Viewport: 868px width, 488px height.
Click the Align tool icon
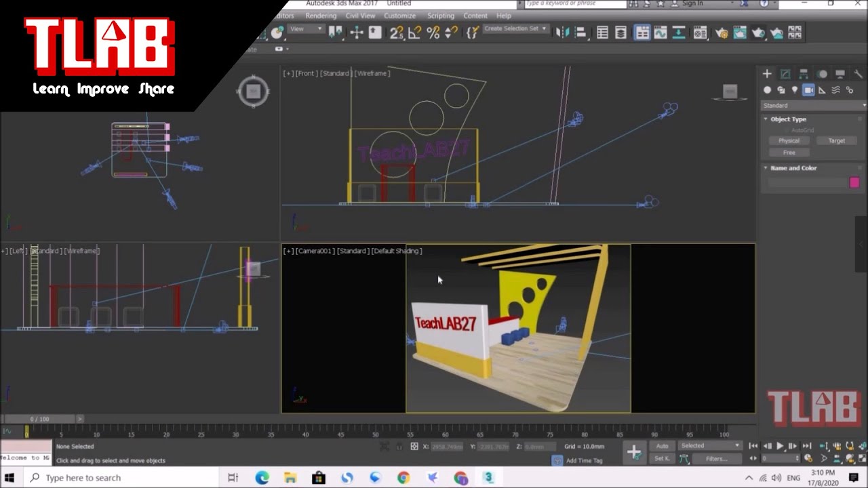click(580, 33)
